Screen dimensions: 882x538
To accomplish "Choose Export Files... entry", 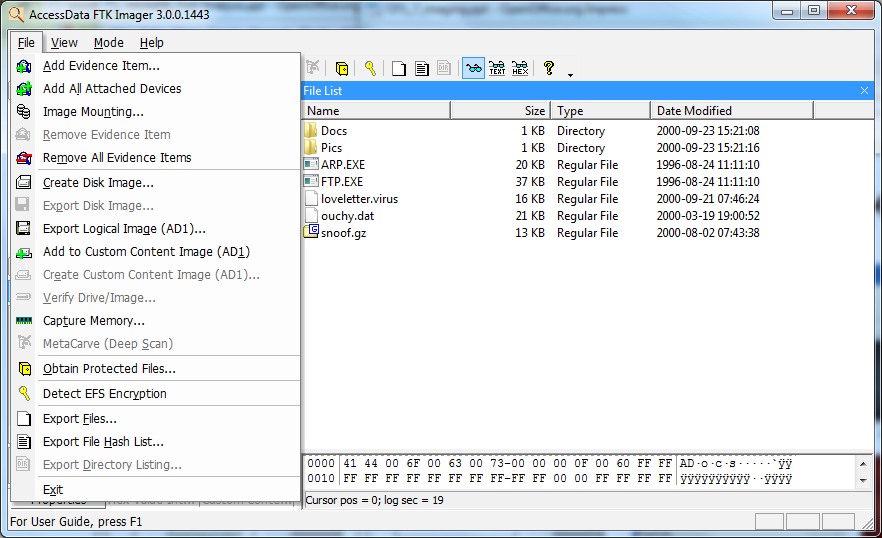I will tap(80, 419).
